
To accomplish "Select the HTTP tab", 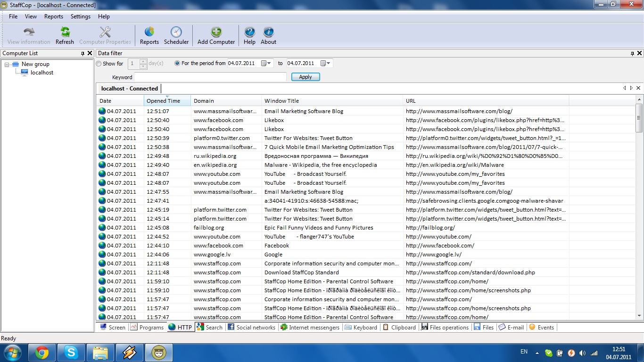I will click(180, 327).
